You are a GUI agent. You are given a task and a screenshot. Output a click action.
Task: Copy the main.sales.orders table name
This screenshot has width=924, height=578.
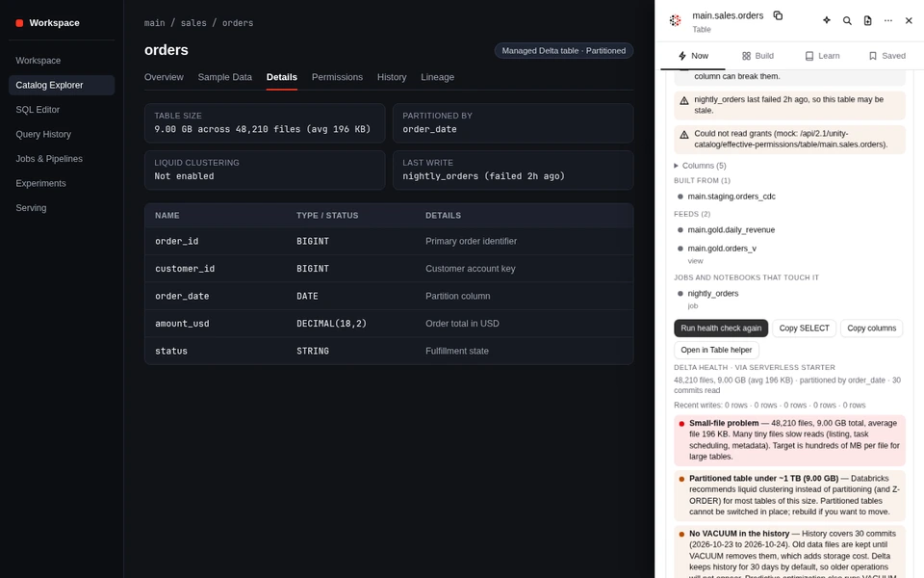tap(778, 16)
